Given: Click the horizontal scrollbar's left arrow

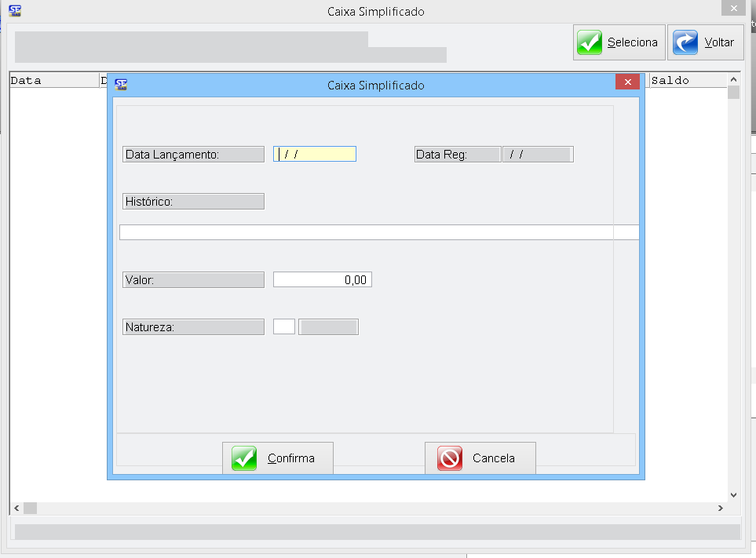Looking at the screenshot, I should (x=16, y=509).
